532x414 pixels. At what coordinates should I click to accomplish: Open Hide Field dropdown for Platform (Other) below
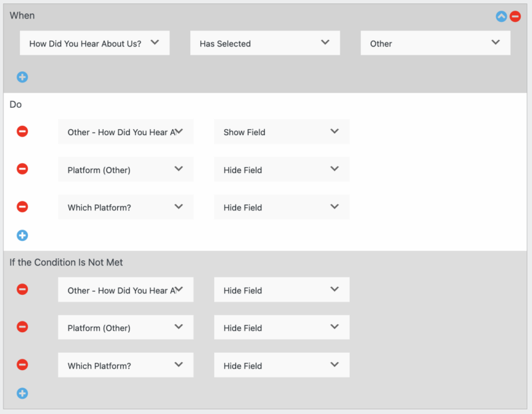pyautogui.click(x=281, y=327)
